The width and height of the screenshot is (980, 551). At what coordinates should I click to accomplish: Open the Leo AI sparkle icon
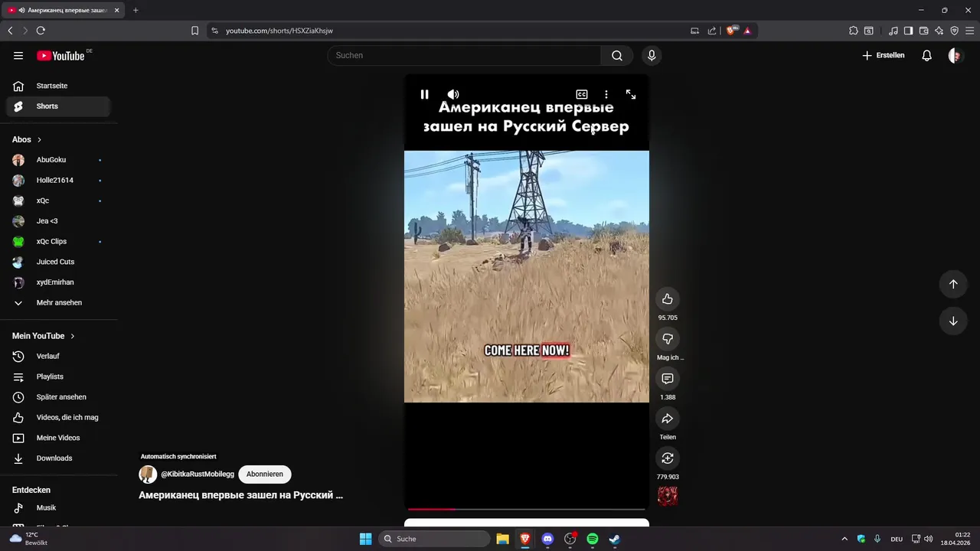[939, 31]
